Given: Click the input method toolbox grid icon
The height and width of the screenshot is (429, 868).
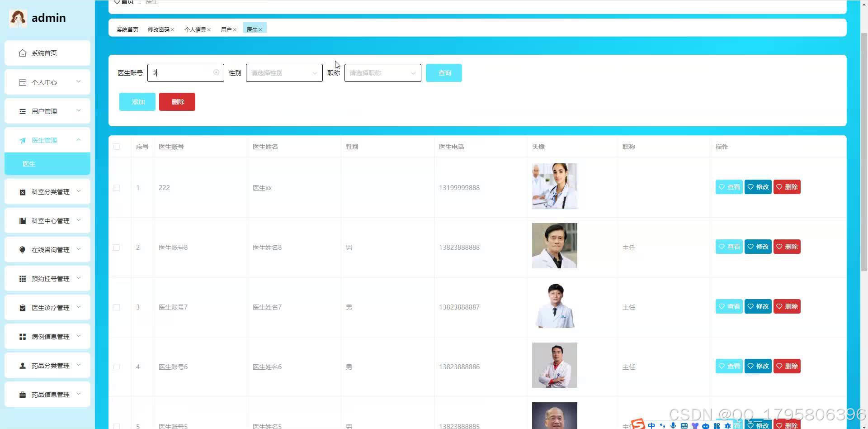Looking at the screenshot, I should click(x=717, y=425).
